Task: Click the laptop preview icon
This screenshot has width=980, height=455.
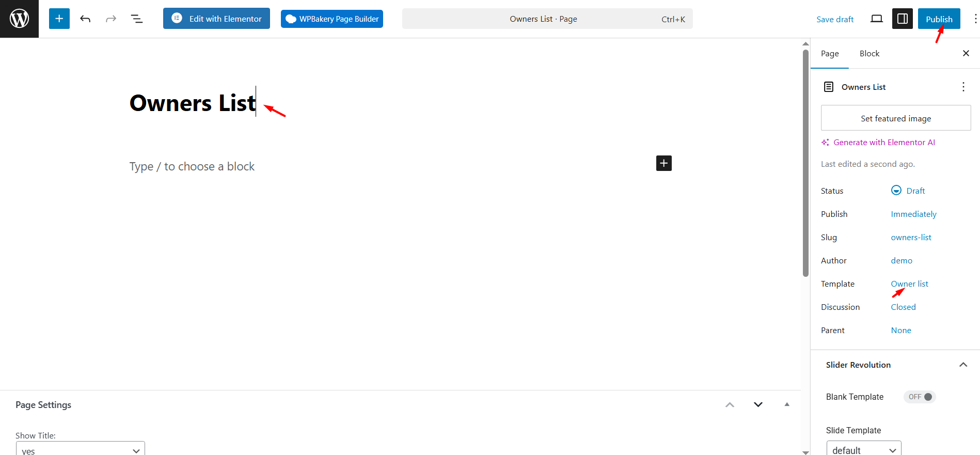Action: (x=876, y=19)
